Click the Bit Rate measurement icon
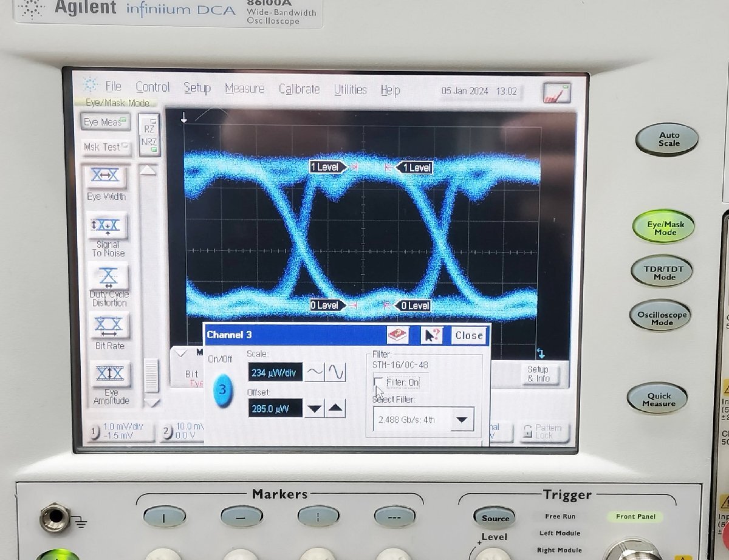The width and height of the screenshot is (729, 560). [x=109, y=326]
